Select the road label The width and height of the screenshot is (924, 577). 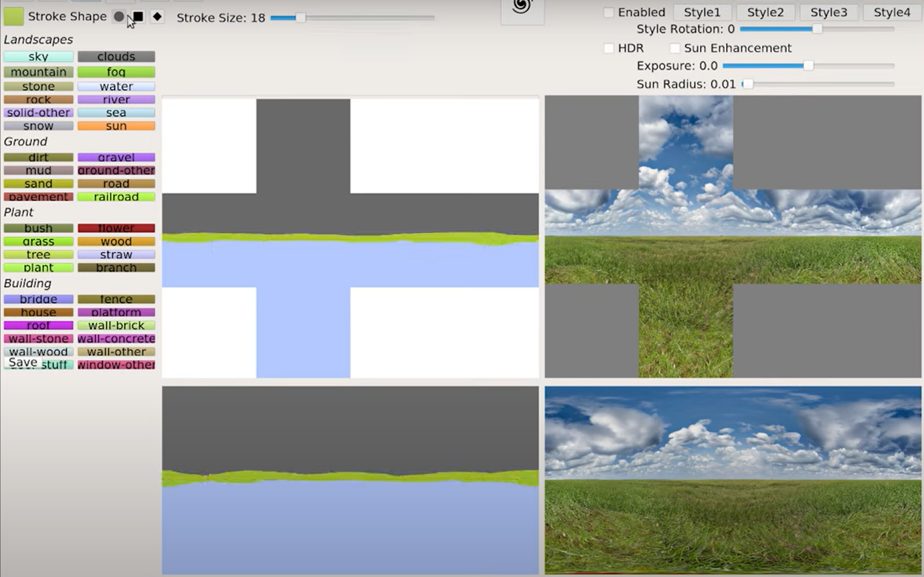116,184
